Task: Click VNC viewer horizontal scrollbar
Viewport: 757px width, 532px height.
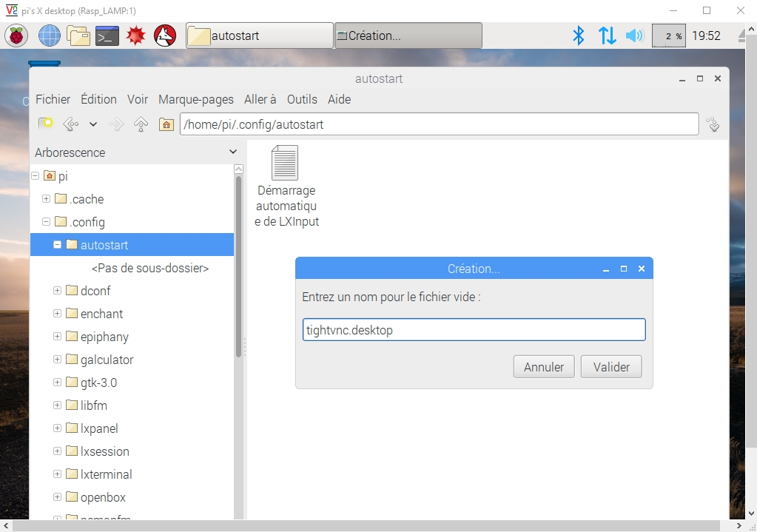Action: 366,526
